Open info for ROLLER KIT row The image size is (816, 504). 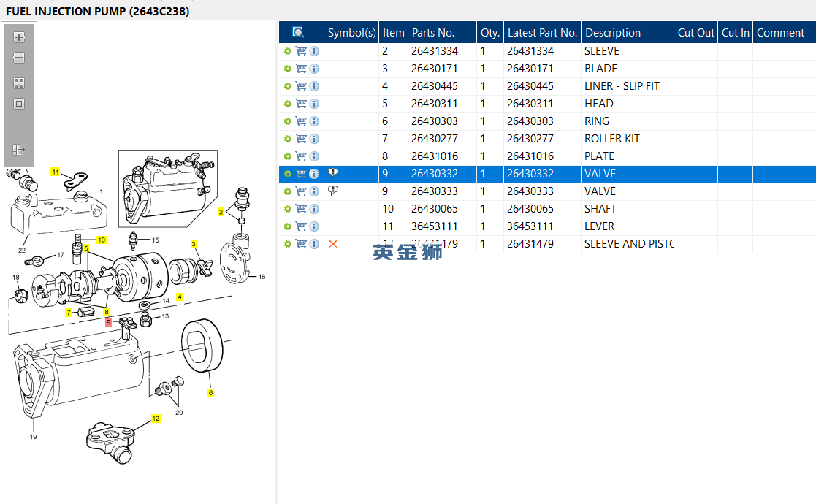coord(314,139)
